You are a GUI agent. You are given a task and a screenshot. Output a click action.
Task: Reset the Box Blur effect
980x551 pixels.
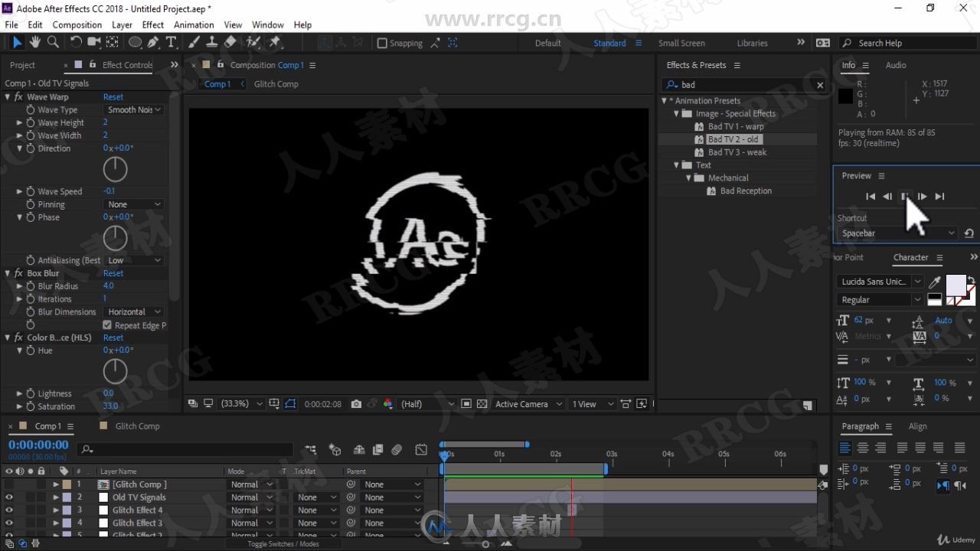pos(113,273)
